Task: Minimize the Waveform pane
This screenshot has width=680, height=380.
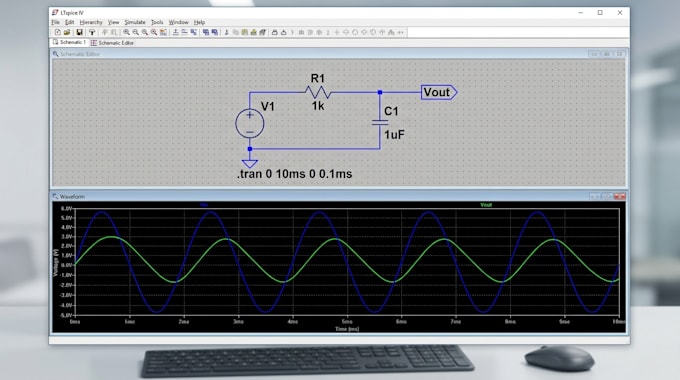Action: (x=594, y=197)
